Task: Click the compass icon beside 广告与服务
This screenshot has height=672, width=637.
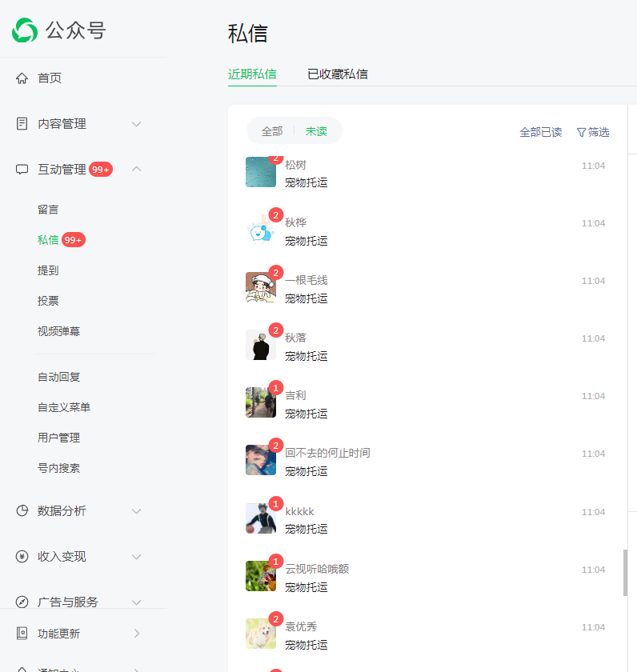Action: (22, 602)
